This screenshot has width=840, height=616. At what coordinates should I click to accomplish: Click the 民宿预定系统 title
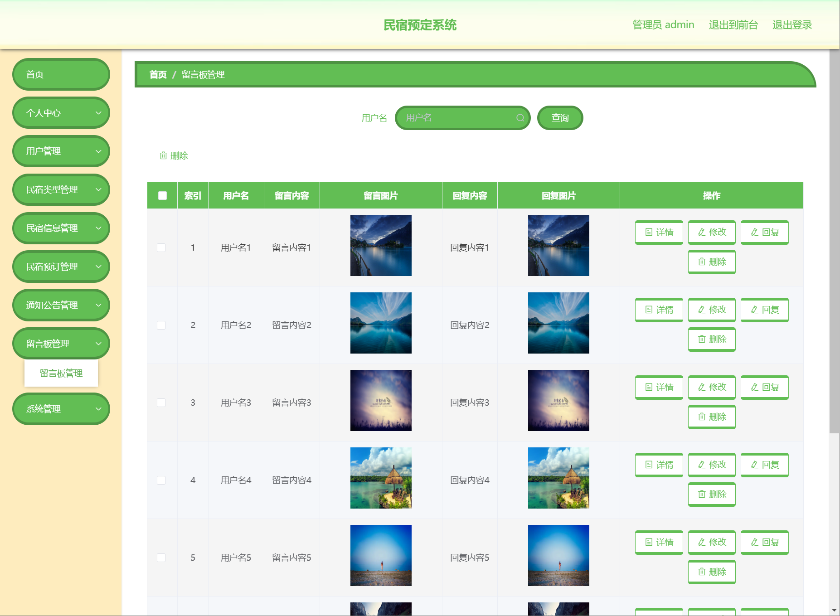coord(420,25)
